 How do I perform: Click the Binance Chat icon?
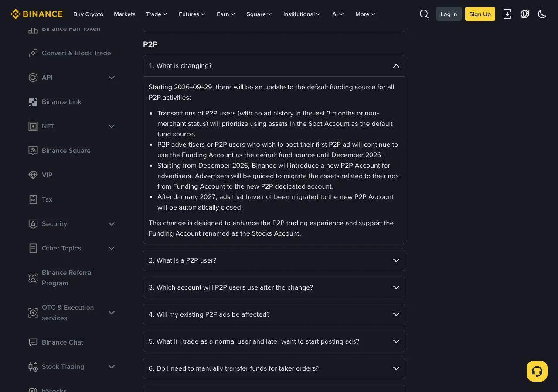(x=33, y=342)
